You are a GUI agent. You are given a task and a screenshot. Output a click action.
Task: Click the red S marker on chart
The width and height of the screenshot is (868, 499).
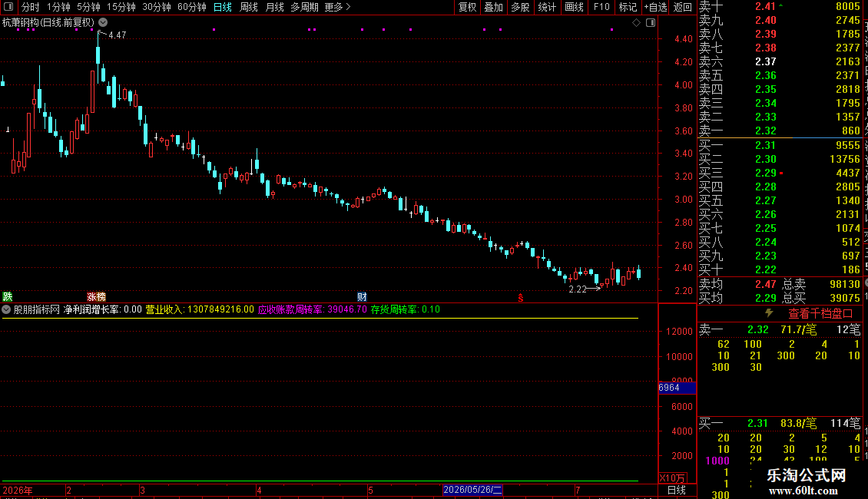point(520,298)
